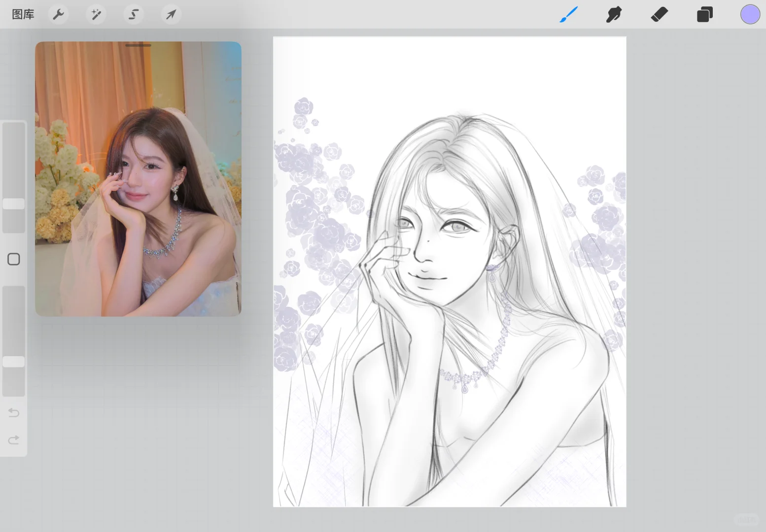Viewport: 766px width, 532px height.
Task: Click the reference photo window
Action: [x=138, y=179]
